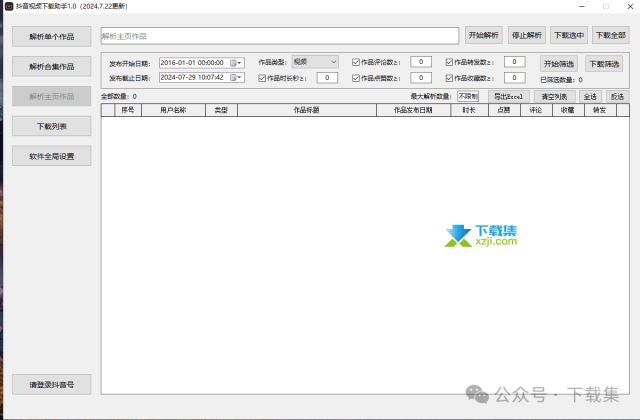This screenshot has width=640, height=420.
Task: Click the 作品发布日期 column header
Action: point(413,110)
